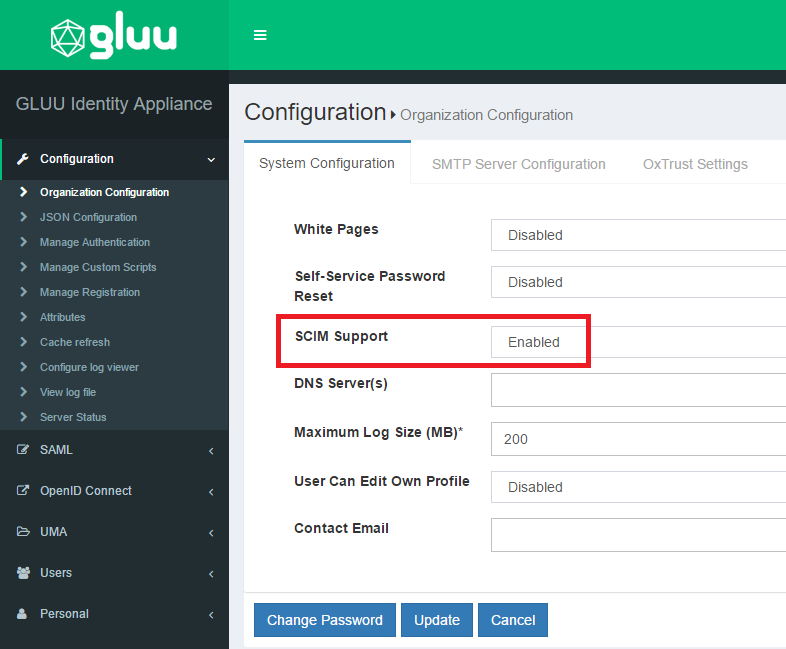Expand the SAML sidebar section chevron
786x649 pixels.
(211, 451)
